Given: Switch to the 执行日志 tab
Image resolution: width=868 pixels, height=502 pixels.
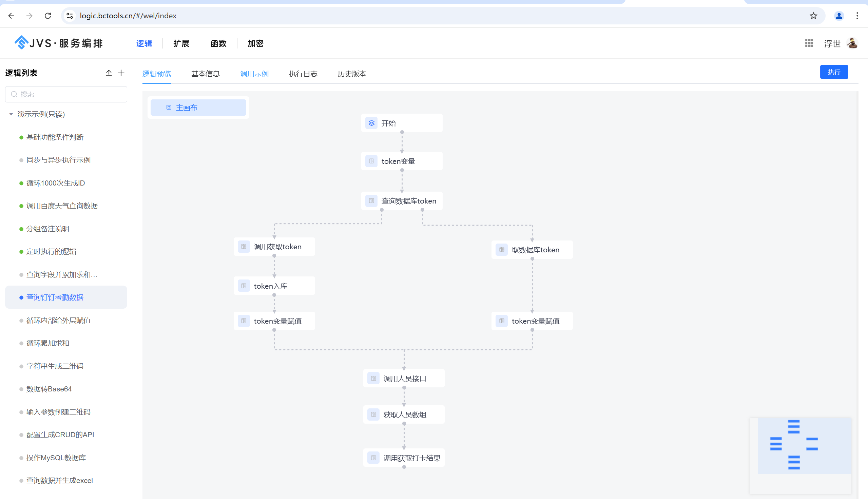Looking at the screenshot, I should 303,74.
